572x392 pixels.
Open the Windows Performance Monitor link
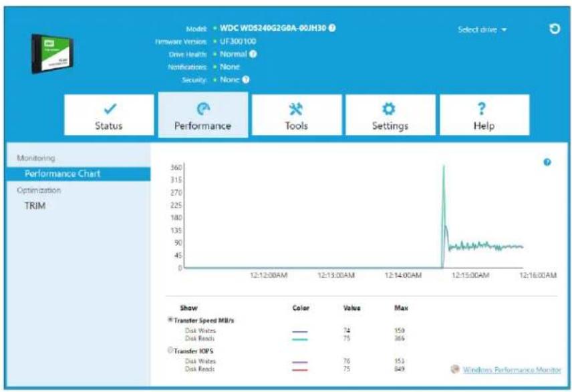pos(512,370)
